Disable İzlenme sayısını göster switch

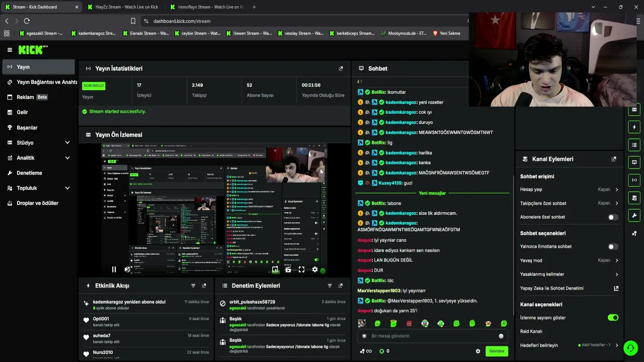[613, 318]
